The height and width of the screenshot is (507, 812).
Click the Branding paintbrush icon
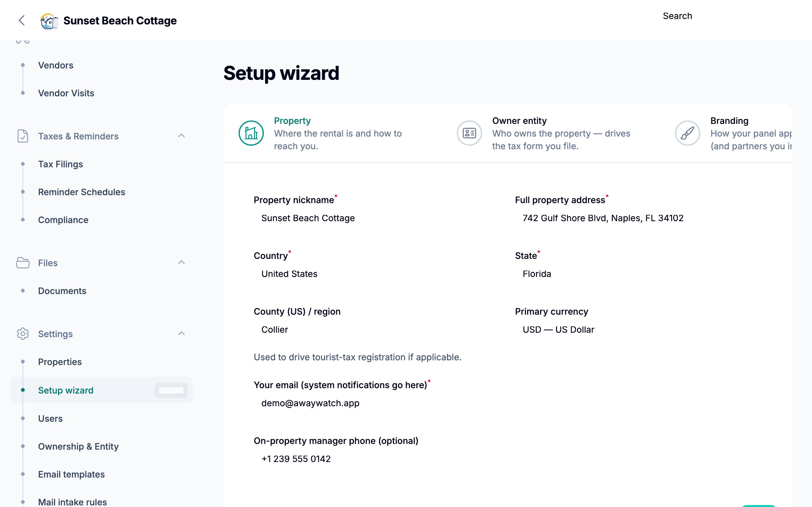(x=686, y=133)
